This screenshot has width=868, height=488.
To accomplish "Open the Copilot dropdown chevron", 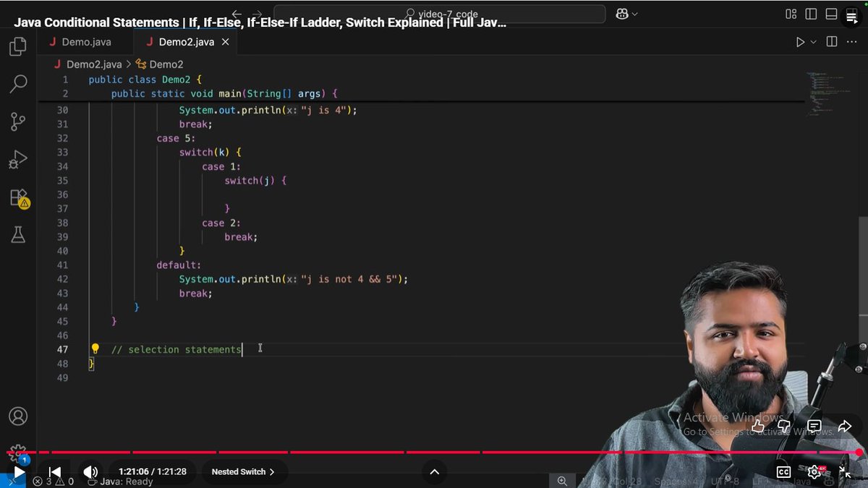I will click(x=635, y=14).
